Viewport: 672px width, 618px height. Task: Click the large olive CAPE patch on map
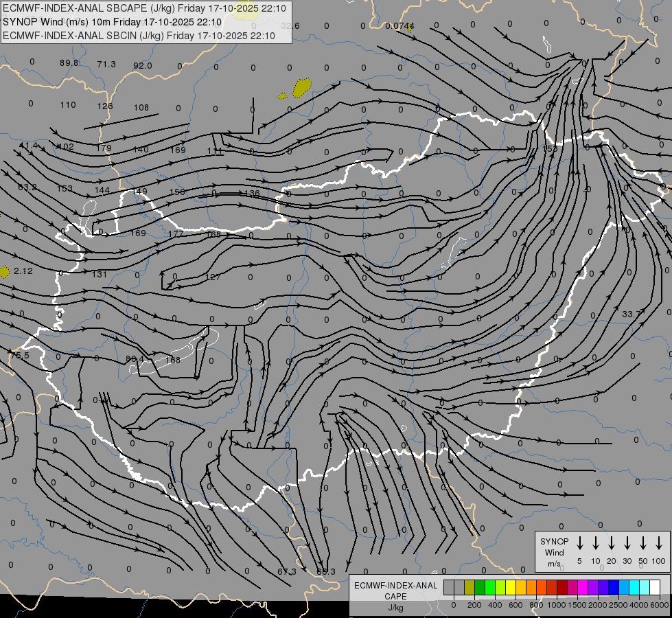(x=302, y=87)
